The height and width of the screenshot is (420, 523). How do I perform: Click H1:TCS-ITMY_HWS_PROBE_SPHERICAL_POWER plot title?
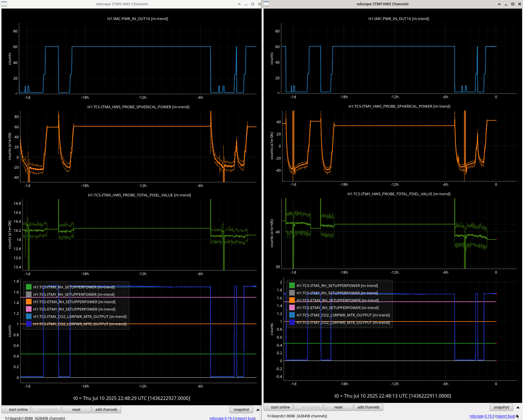click(399, 106)
